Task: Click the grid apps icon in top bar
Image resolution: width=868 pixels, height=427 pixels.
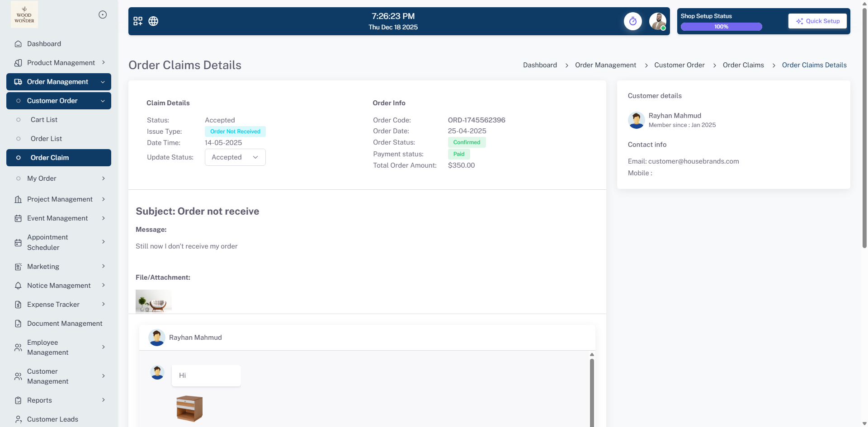Action: [x=138, y=21]
